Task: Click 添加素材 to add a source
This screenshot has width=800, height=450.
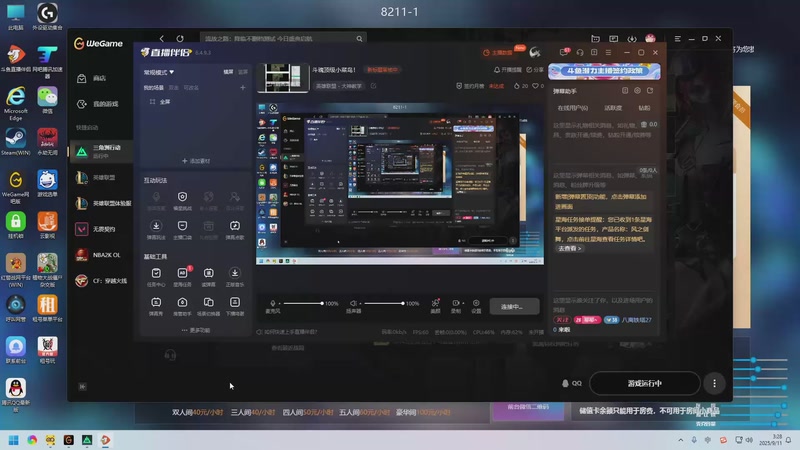Action: tap(196, 161)
